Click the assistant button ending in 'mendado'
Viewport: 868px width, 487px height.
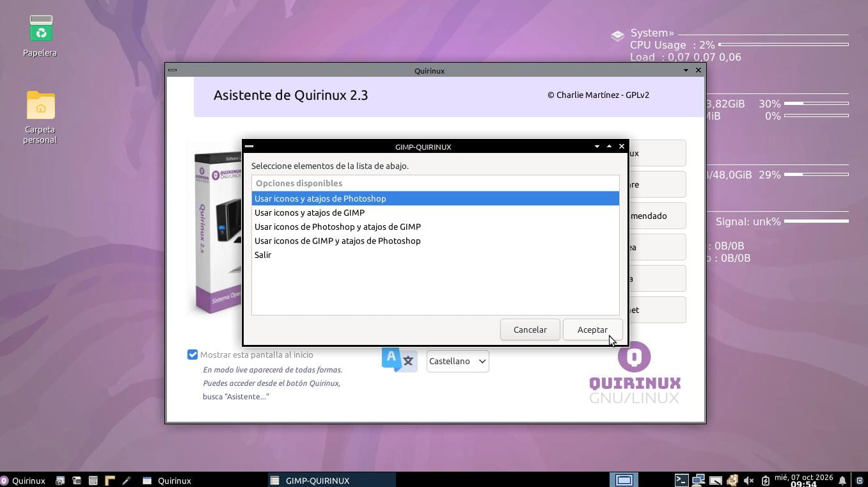click(658, 216)
